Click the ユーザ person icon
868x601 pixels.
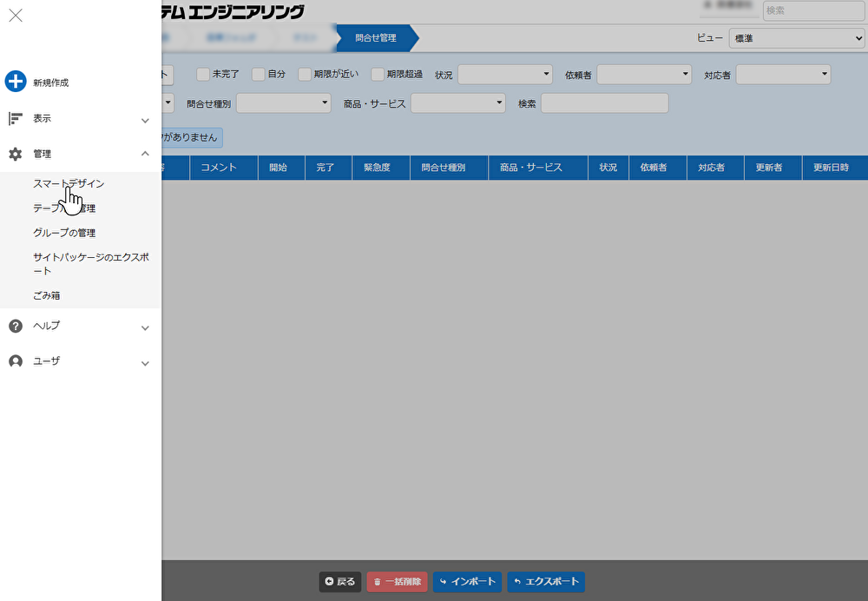(16, 361)
